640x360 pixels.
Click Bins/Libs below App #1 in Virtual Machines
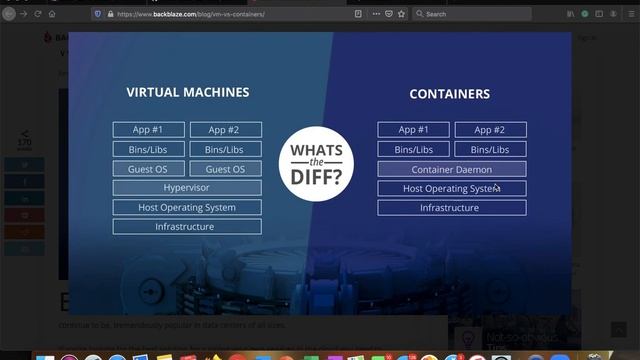tap(149, 149)
